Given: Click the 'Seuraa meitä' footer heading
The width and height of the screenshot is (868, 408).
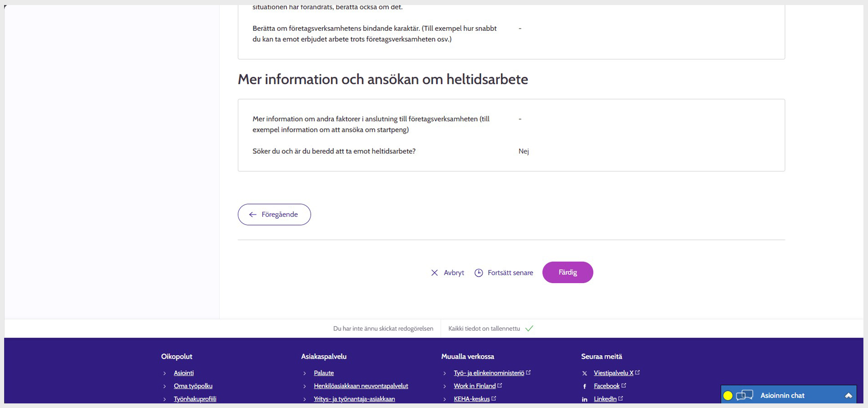Looking at the screenshot, I should [x=602, y=357].
